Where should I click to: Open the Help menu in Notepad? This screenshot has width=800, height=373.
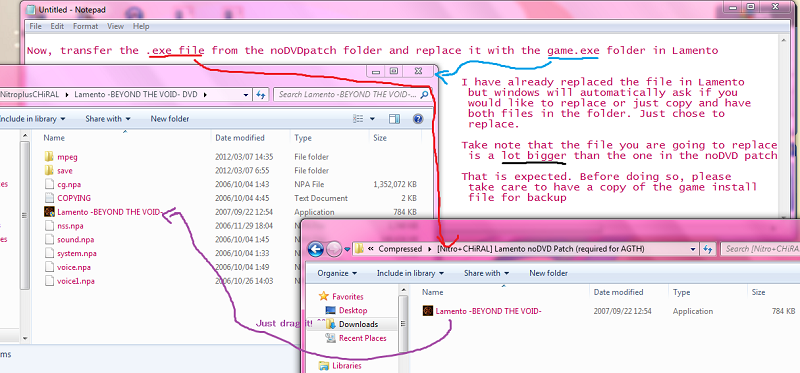(141, 26)
